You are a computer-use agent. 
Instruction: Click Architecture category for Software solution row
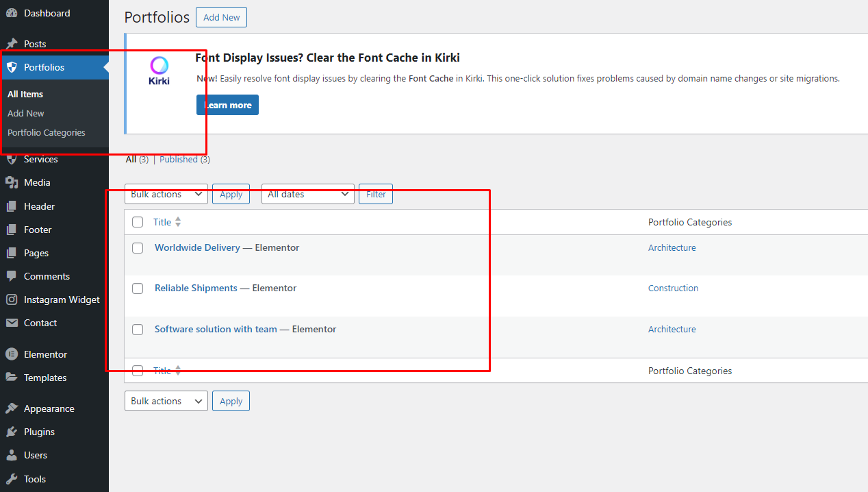click(x=672, y=329)
